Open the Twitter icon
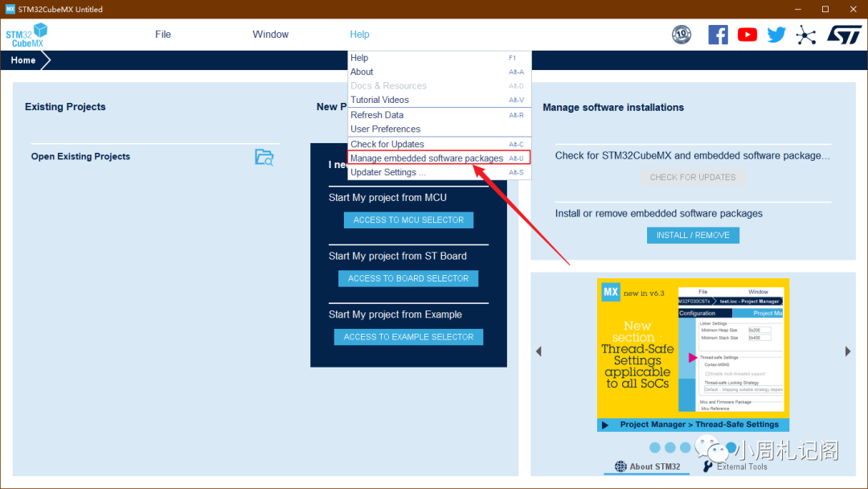Viewport: 868px width, 489px height. (776, 35)
